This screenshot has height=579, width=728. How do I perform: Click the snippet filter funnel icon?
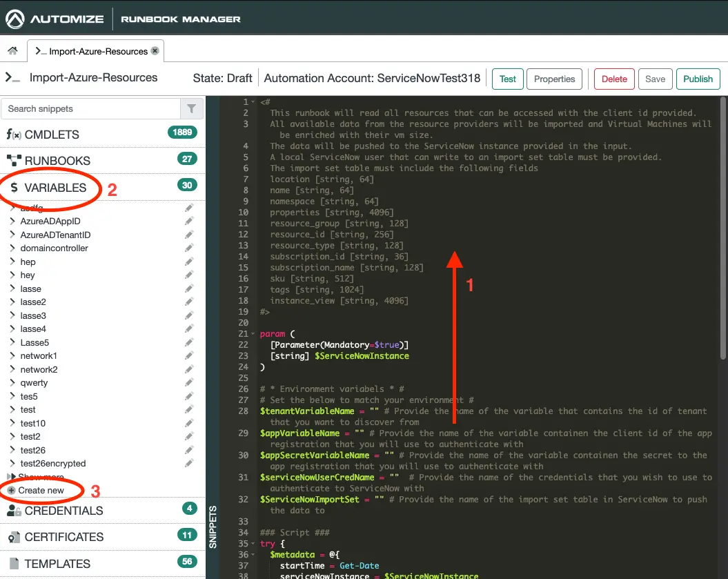(x=191, y=108)
